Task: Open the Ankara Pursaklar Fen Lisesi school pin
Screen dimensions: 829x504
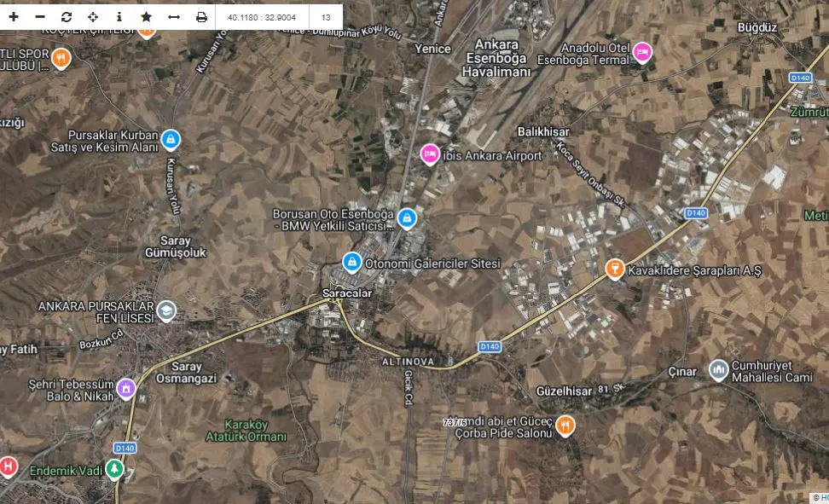Action: [166, 311]
